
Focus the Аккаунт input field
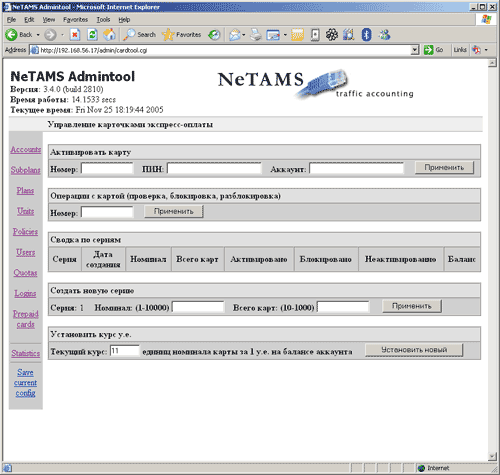pos(356,168)
